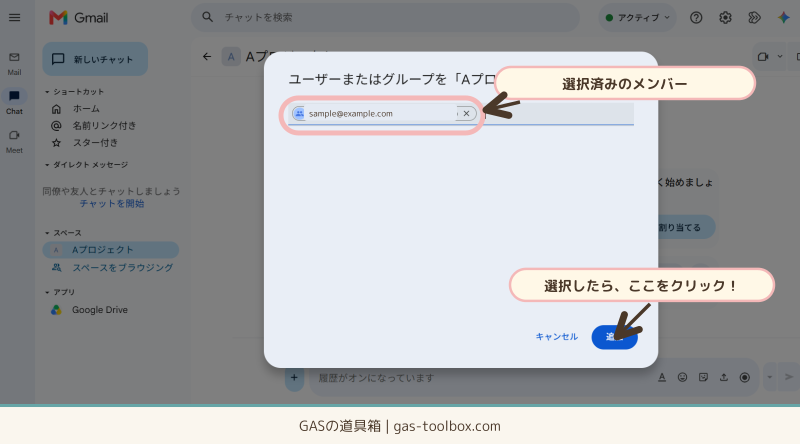Click the sample@example.com member chip
This screenshot has width=800, height=444.
pyautogui.click(x=384, y=113)
